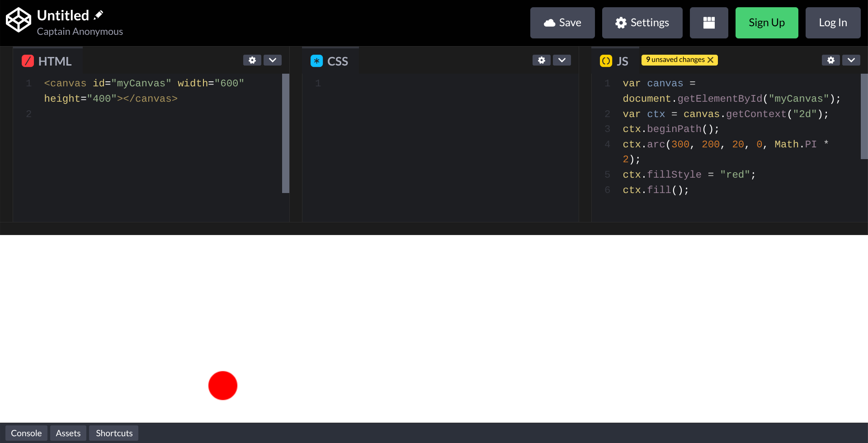The image size is (868, 443).
Task: Expand the JS editor dropdown chevron
Action: (x=851, y=60)
